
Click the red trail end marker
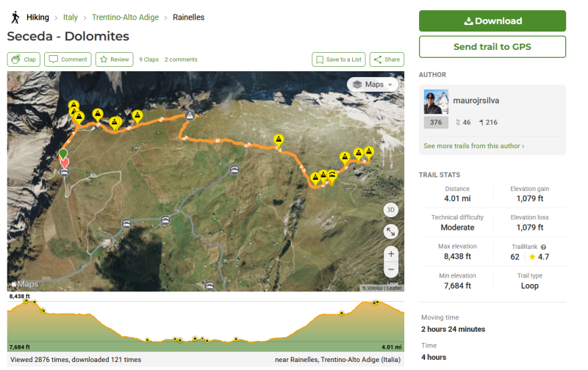click(65, 162)
